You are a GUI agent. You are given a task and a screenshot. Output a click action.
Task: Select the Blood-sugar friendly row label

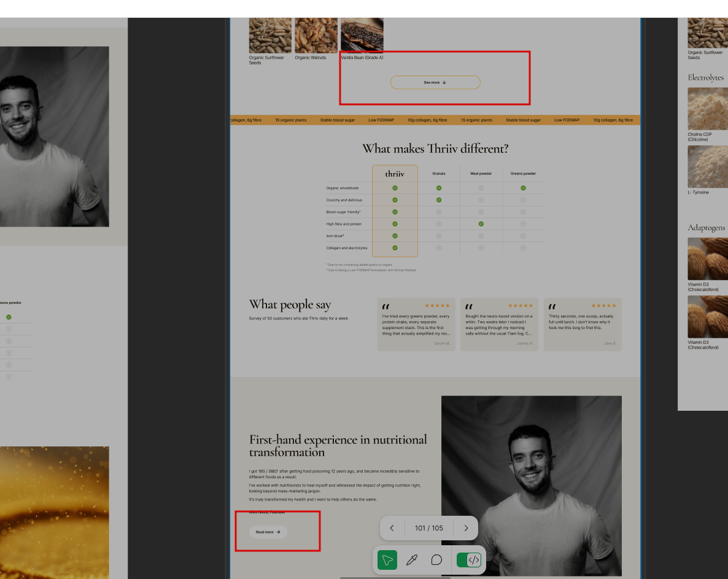pos(343,212)
